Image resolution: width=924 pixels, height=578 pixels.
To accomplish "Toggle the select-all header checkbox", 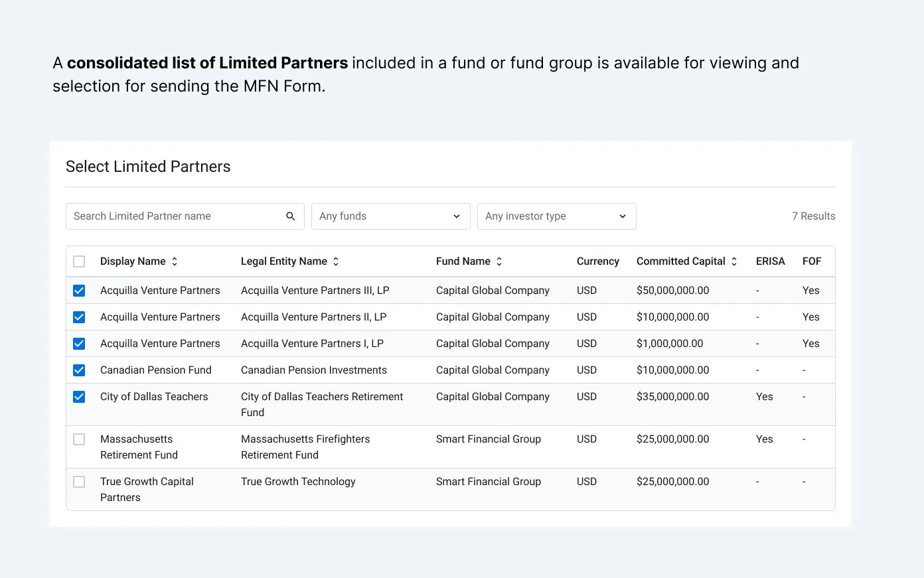I will coord(79,261).
